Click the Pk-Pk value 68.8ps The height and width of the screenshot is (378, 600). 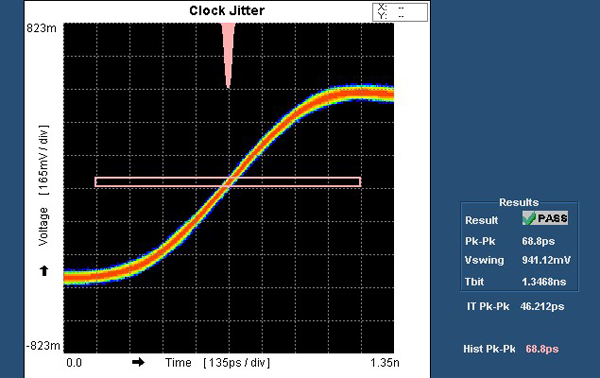point(538,241)
